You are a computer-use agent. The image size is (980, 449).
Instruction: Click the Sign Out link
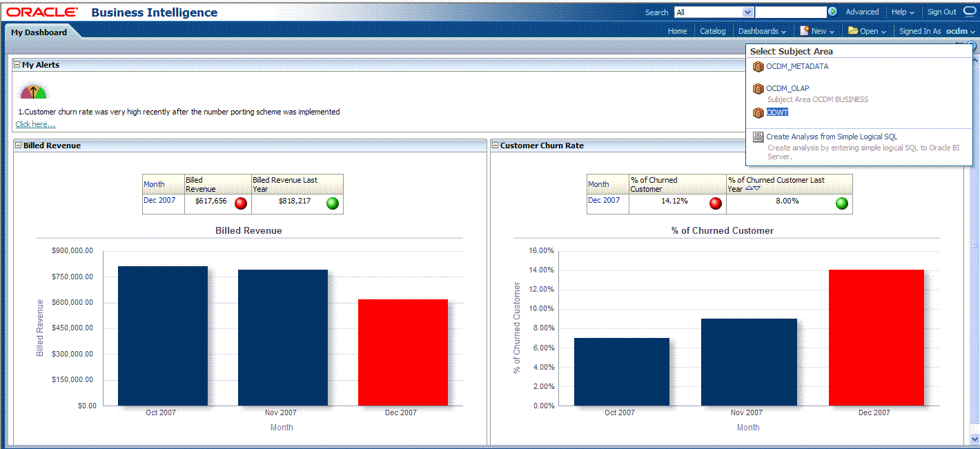coord(941,12)
